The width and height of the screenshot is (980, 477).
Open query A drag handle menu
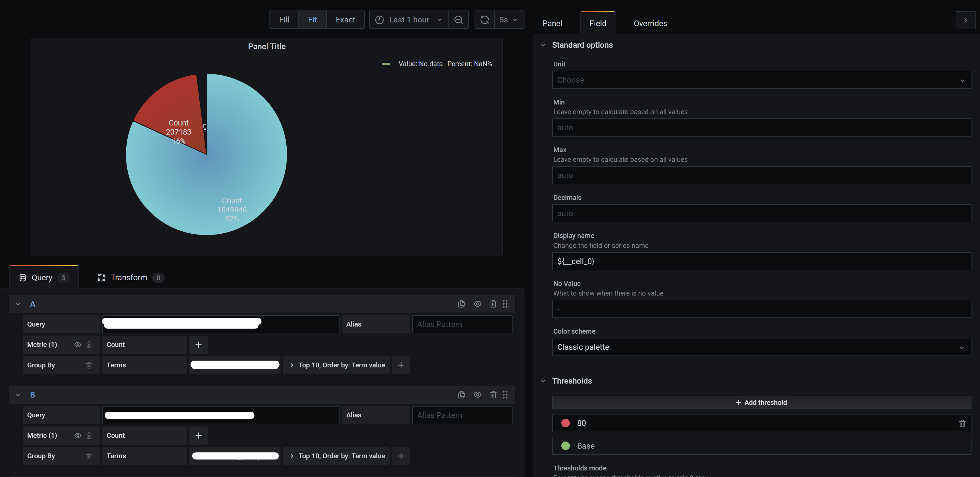click(x=505, y=304)
